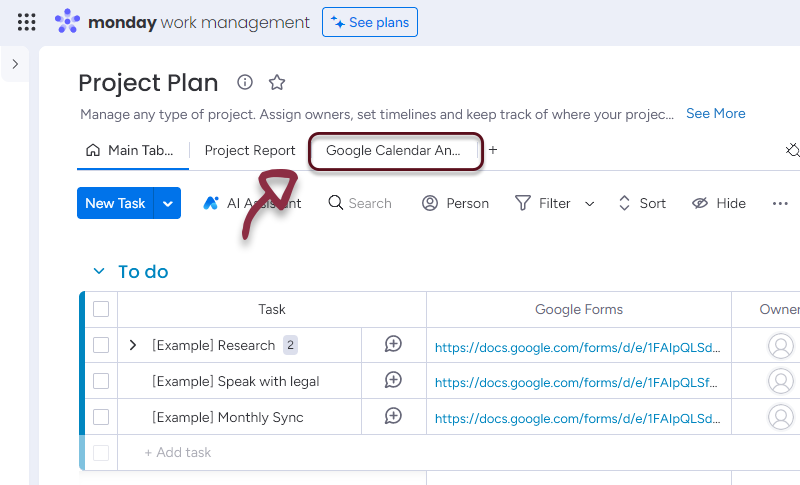800x485 pixels.
Task: Toggle the select-all tasks checkbox
Action: pos(101,309)
